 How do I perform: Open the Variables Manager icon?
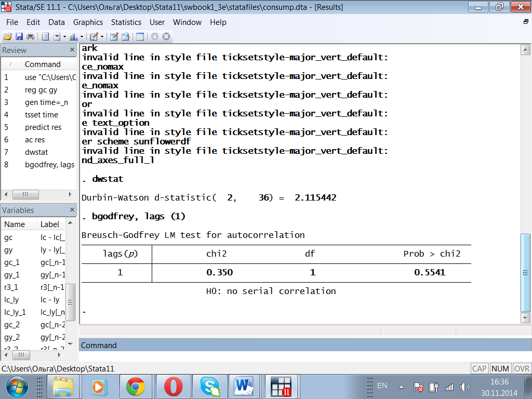pyautogui.click(x=139, y=36)
